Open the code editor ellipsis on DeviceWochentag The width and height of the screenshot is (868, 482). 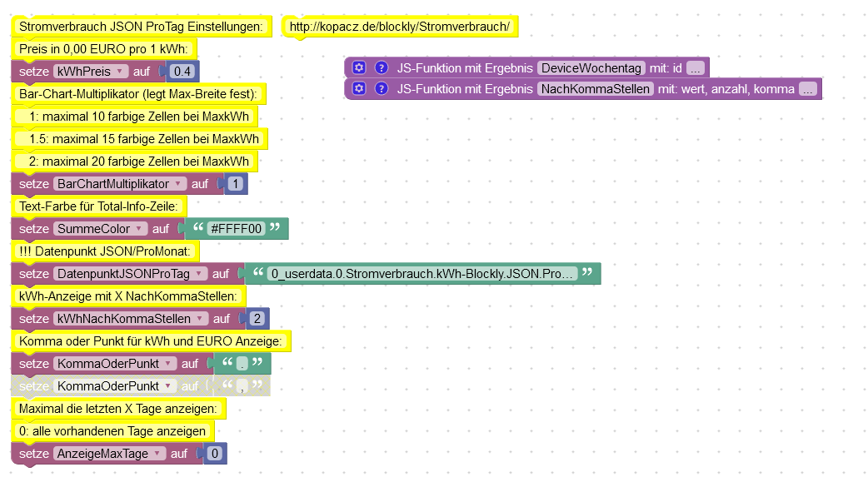(x=696, y=67)
